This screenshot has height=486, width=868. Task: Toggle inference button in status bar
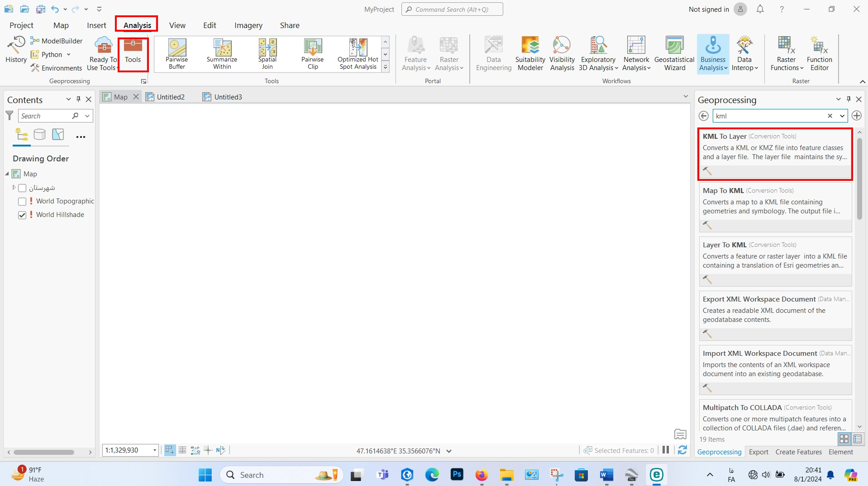point(208,450)
